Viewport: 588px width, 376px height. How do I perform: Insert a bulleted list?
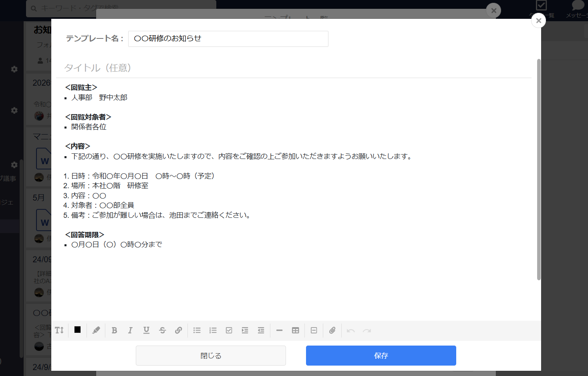(197, 330)
